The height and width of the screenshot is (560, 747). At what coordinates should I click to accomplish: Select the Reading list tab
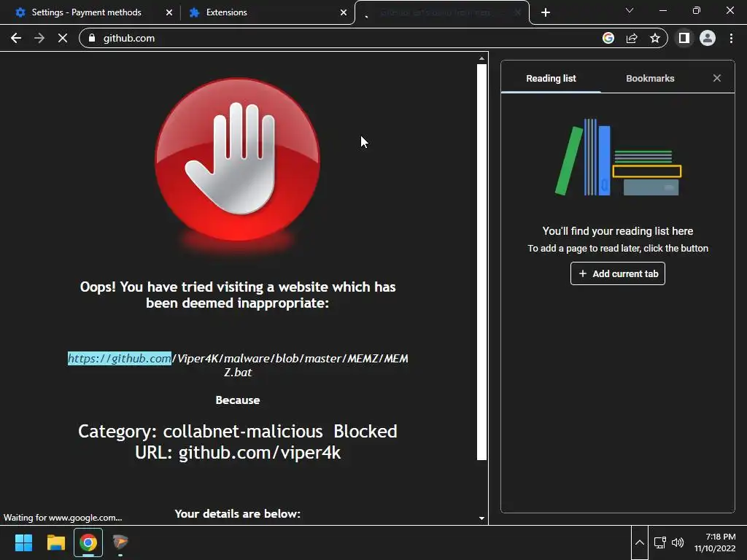click(x=551, y=79)
